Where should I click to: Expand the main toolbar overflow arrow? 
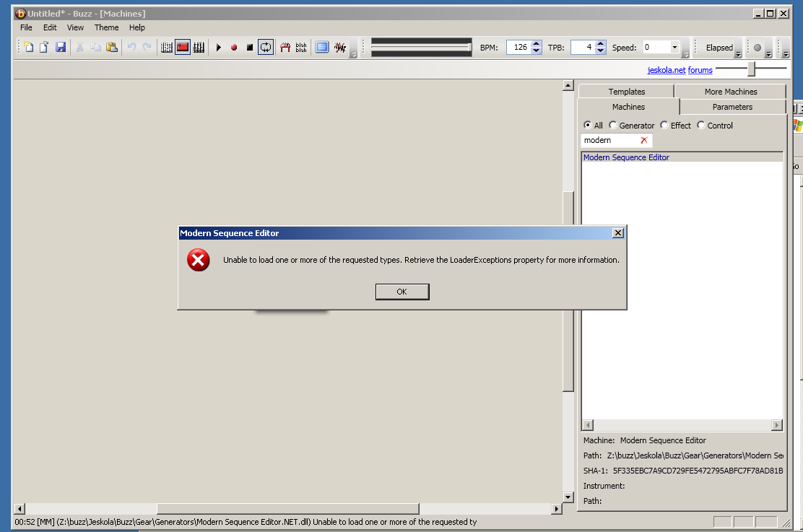(x=353, y=53)
